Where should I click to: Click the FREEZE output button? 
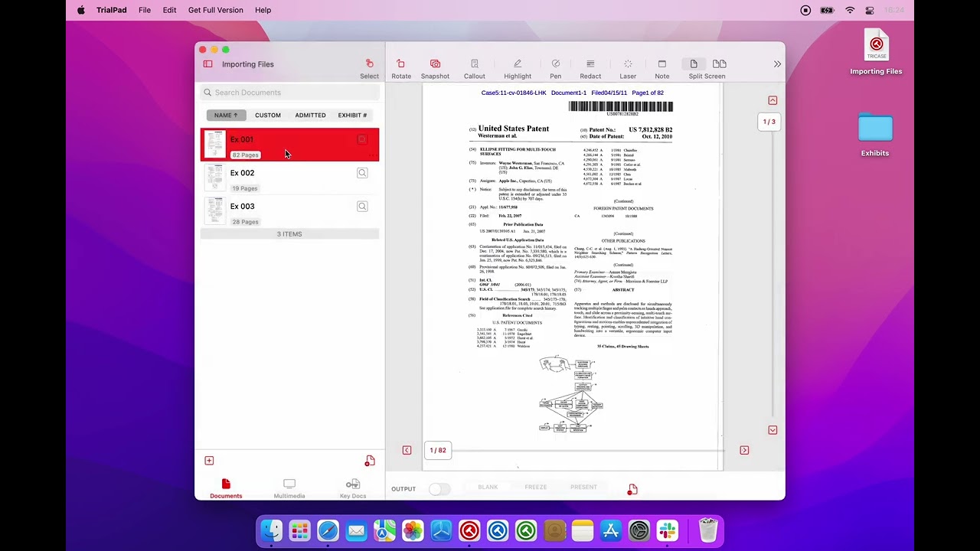[536, 487]
